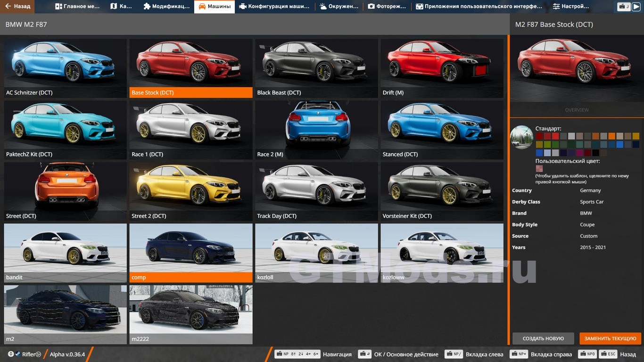This screenshot has height=362, width=644.
Task: Choose the pale light-blue standard swatch
Action: click(x=547, y=153)
